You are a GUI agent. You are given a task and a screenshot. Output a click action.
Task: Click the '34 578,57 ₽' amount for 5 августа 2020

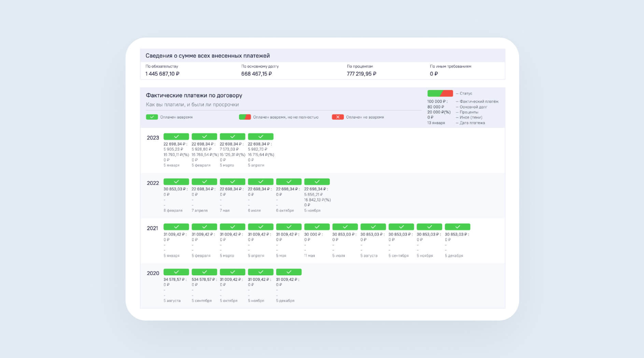[x=175, y=279]
